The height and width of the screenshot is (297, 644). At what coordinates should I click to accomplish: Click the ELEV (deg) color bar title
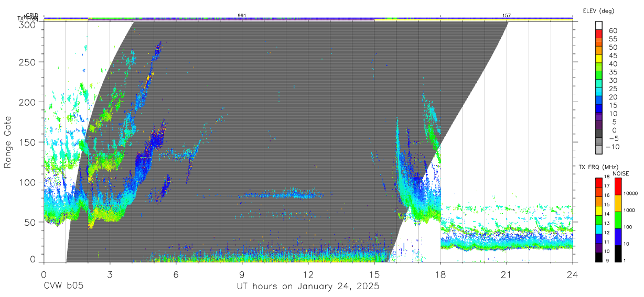pyautogui.click(x=598, y=10)
